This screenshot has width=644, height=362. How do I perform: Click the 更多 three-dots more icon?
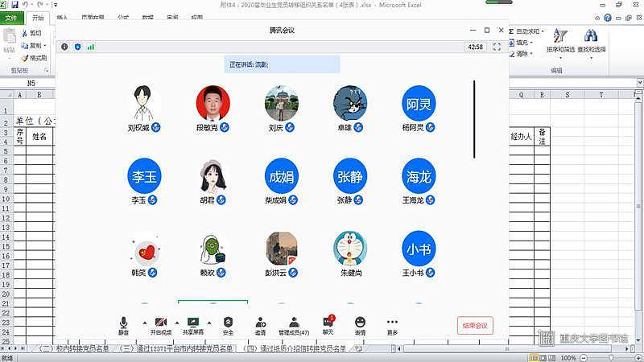click(392, 322)
